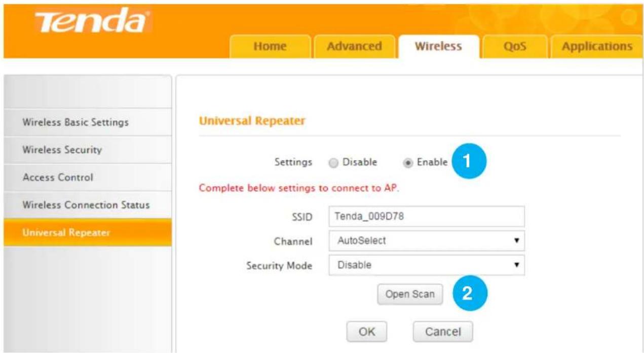Select the Wireless tab
644x353 pixels.
[438, 47]
